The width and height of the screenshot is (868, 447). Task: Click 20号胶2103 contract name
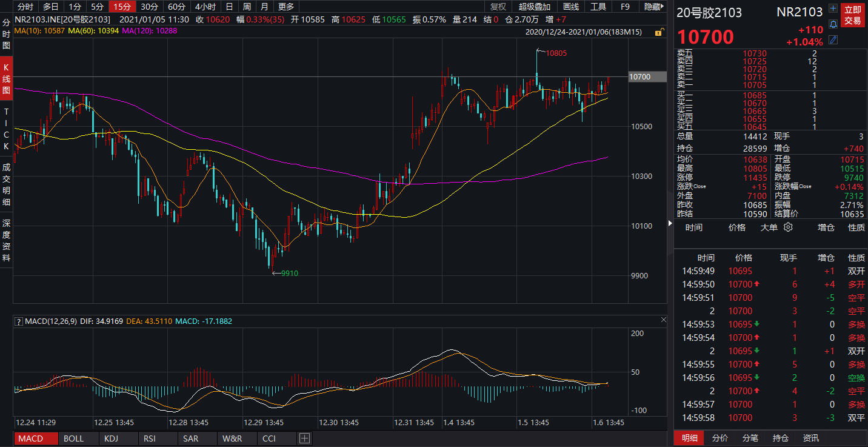coord(709,13)
